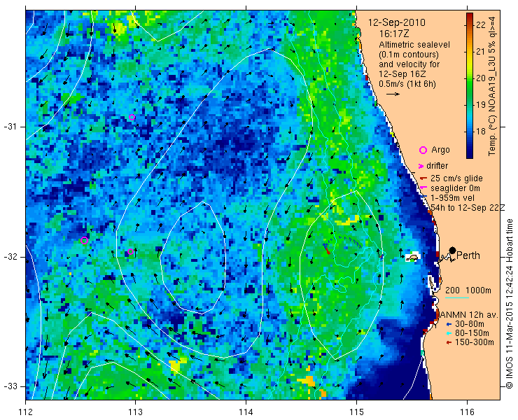Select the Argo float circle just west of 113 at -32
The height and width of the screenshot is (420, 518).
tap(130, 252)
